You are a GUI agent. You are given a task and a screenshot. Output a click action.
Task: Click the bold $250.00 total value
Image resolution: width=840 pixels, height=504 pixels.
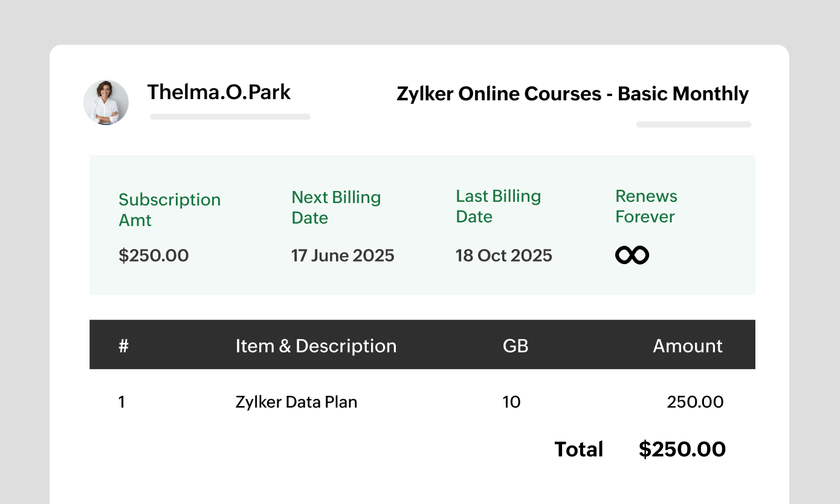(682, 449)
